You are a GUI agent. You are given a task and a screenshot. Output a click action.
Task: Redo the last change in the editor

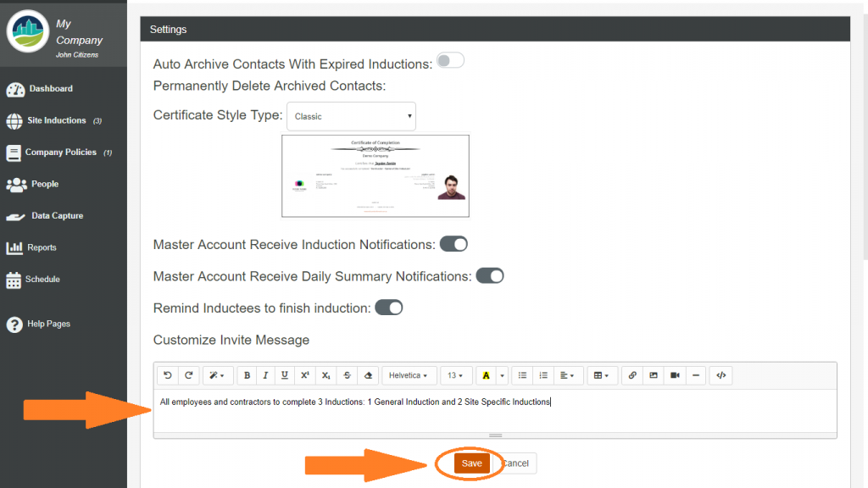coord(188,375)
